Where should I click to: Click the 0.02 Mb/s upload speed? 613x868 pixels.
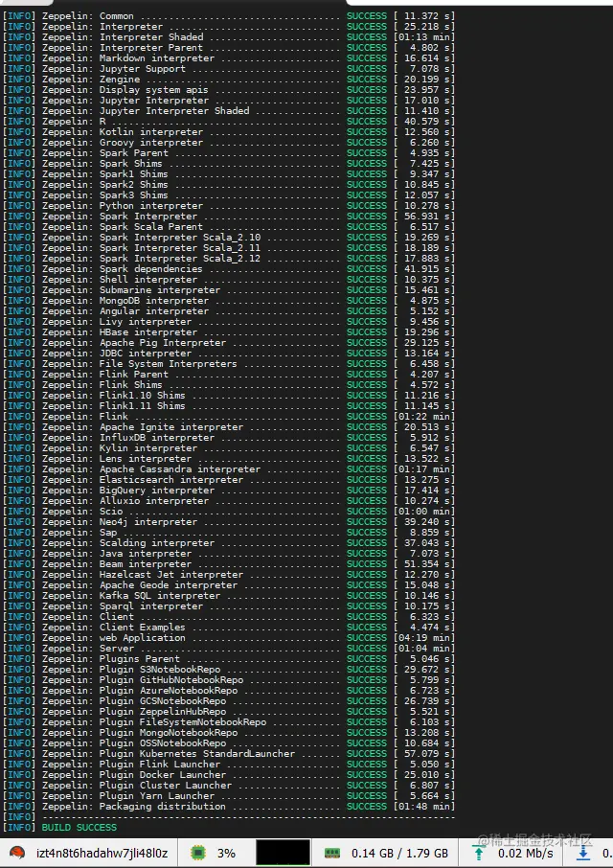tap(525, 853)
